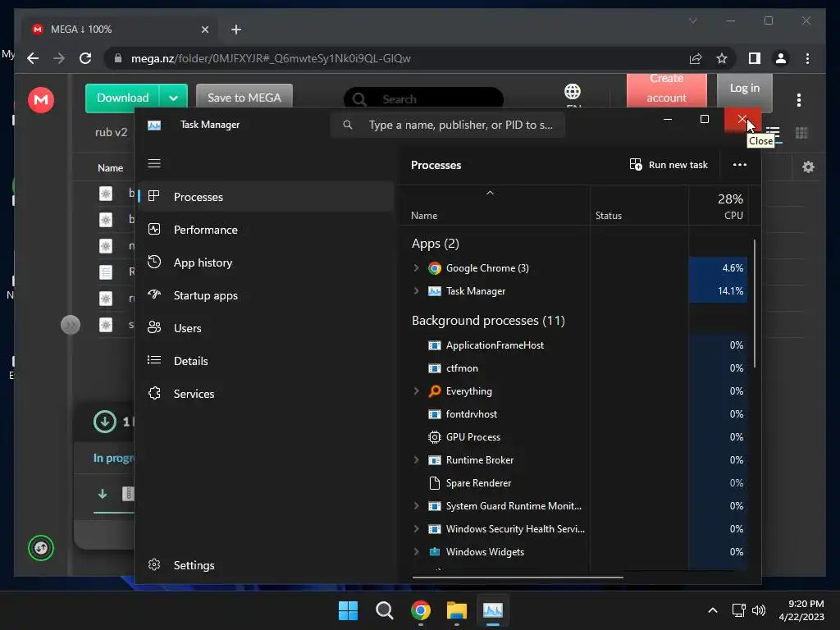Expand System Guard Runtime Monitor process
Viewport: 840px width, 630px height.
(x=416, y=505)
